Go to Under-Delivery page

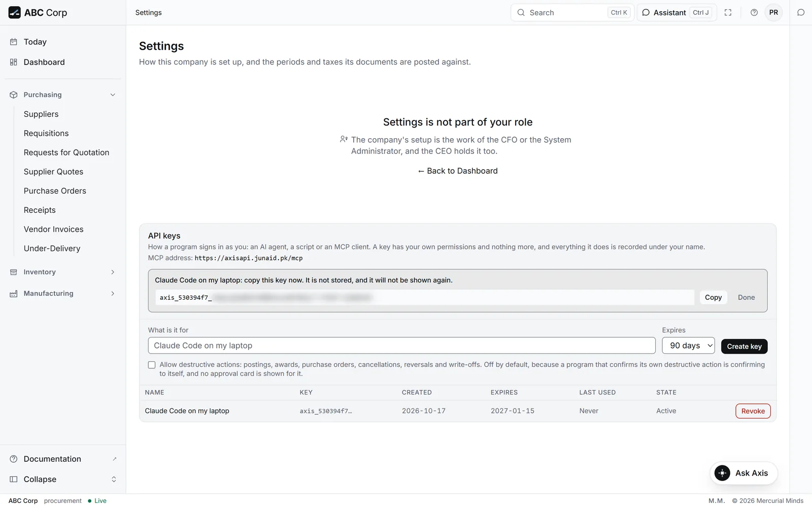(x=52, y=248)
